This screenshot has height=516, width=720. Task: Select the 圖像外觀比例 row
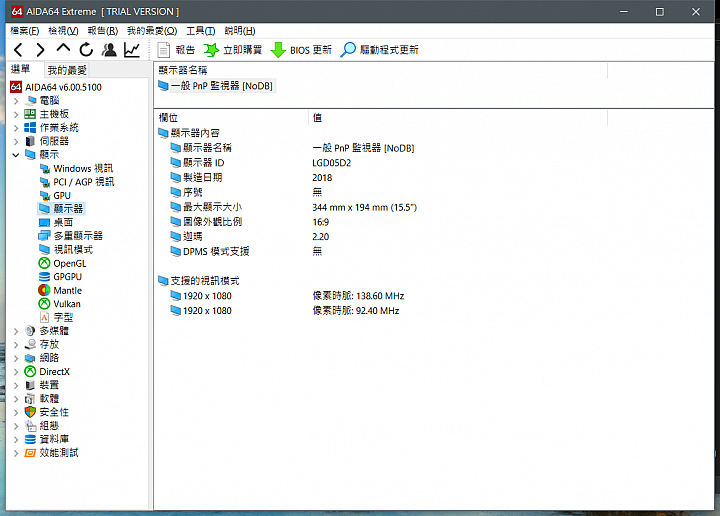pos(206,222)
